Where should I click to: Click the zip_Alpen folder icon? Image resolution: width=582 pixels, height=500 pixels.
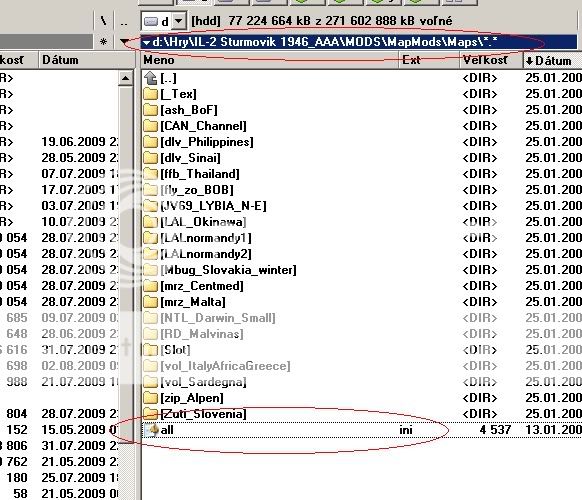click(150, 398)
